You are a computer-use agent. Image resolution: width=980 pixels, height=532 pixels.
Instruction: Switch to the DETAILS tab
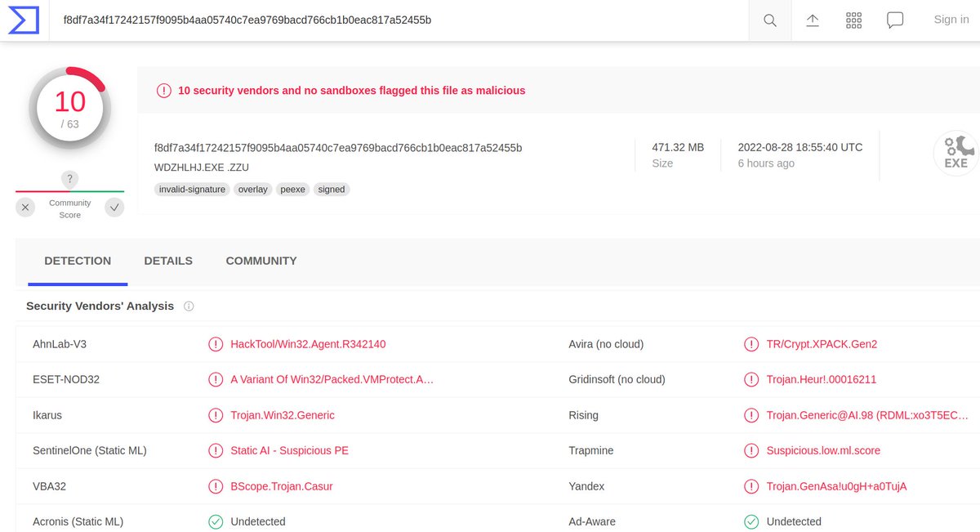coord(168,261)
